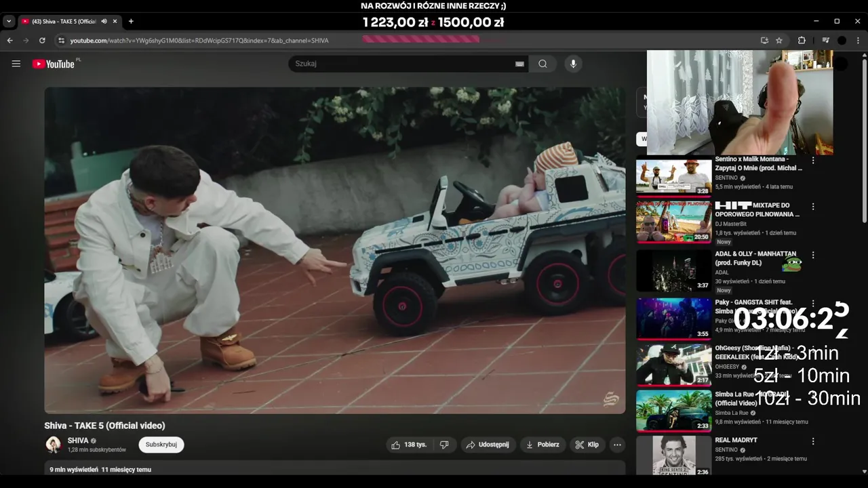Mute the tab using the speaker icon
868x488 pixels.
point(104,22)
